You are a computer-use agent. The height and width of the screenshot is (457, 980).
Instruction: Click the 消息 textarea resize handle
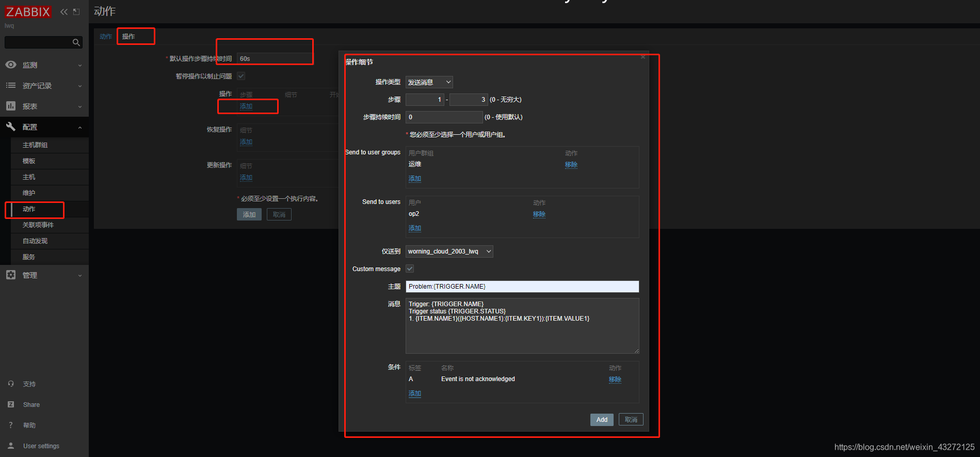pos(636,351)
